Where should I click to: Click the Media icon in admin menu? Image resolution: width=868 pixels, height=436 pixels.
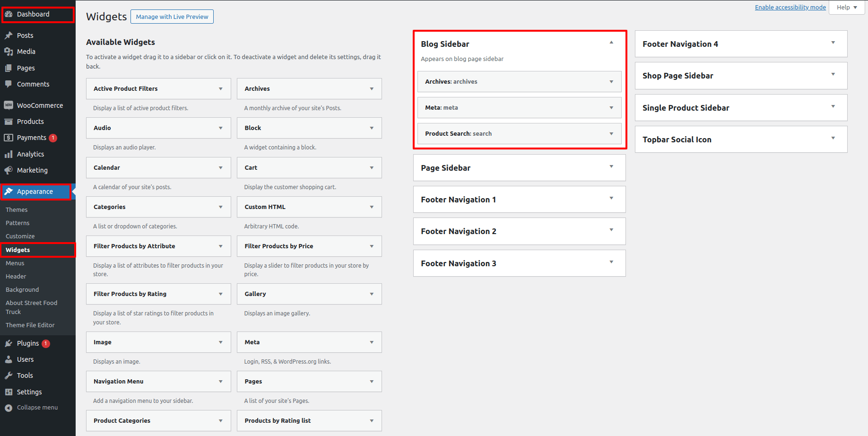[x=9, y=52]
